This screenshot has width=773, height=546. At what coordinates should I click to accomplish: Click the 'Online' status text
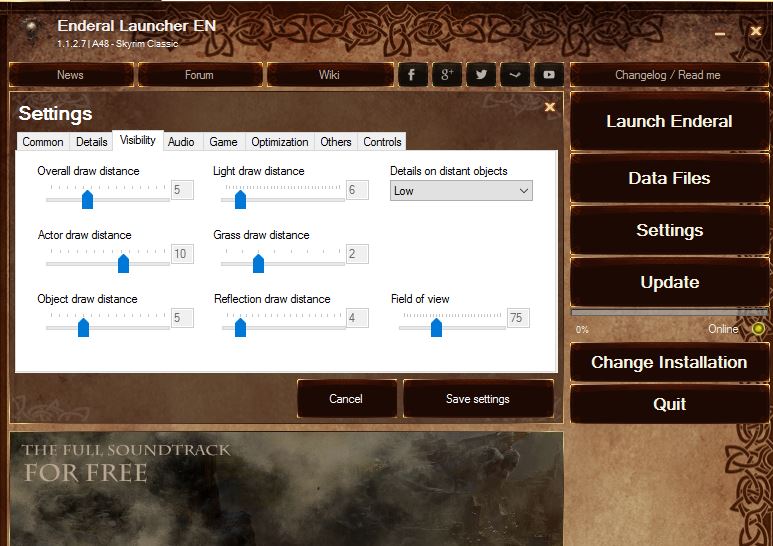tap(723, 329)
